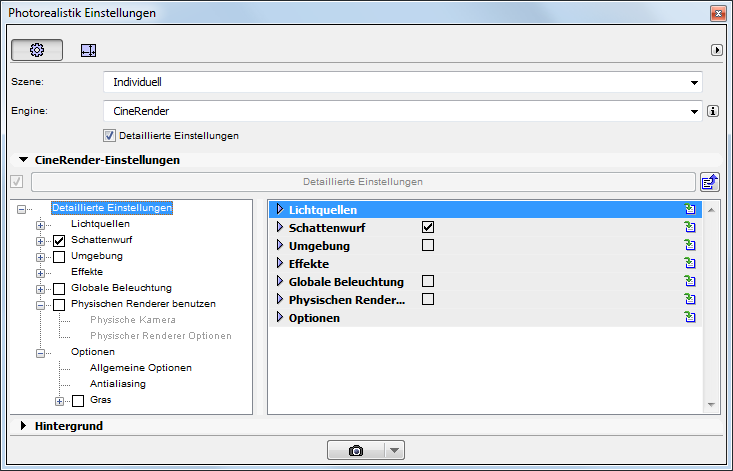The image size is (733, 471).
Task: Select Physische Kamera tree item
Action: [133, 320]
